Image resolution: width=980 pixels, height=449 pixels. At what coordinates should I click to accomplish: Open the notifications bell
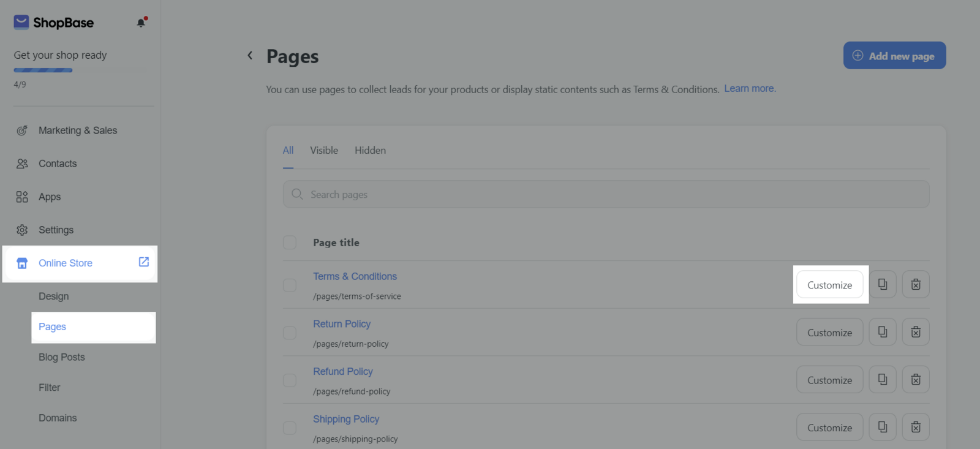(141, 23)
